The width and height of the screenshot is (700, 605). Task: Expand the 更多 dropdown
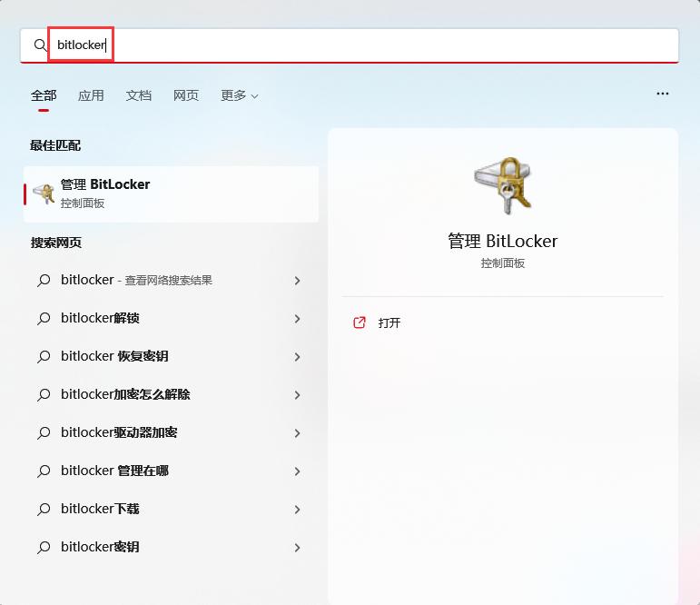tap(240, 95)
